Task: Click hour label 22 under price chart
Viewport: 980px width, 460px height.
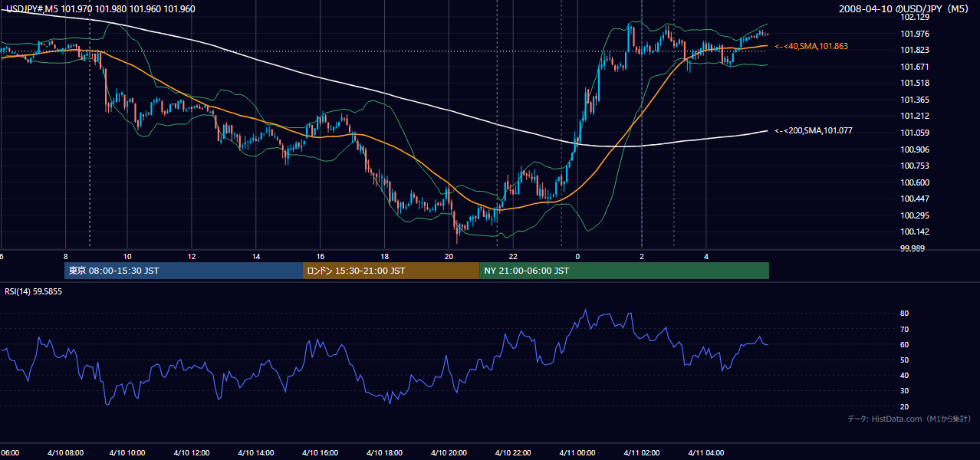Action: pyautogui.click(x=513, y=257)
